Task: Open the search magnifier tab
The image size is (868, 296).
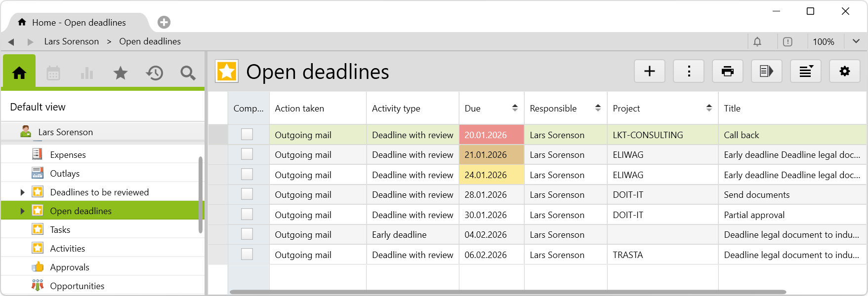Action: click(x=188, y=74)
